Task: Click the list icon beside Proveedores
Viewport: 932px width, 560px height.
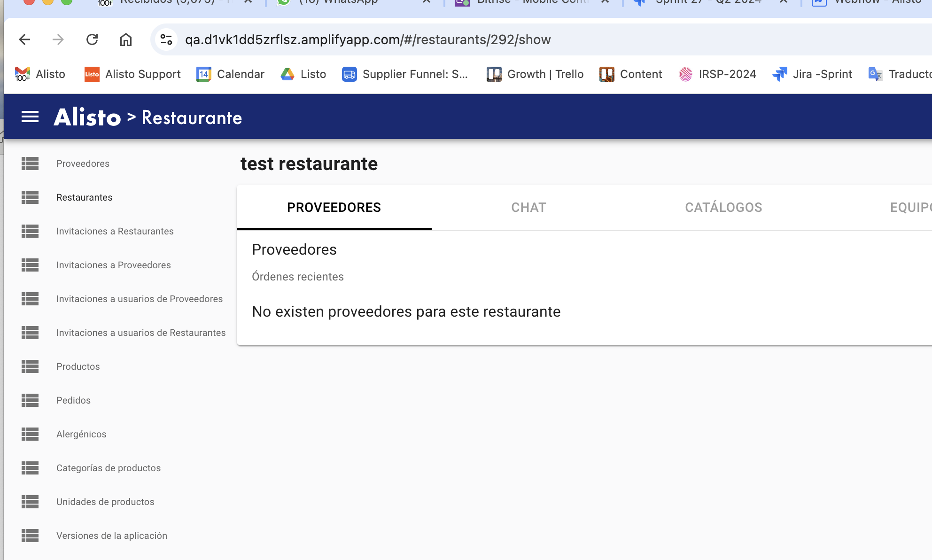Action: (30, 163)
